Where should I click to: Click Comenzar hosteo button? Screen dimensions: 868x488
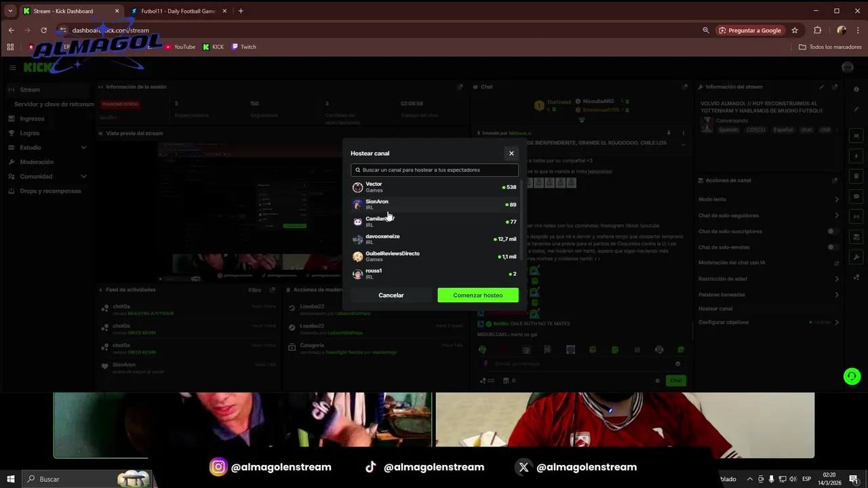[478, 296]
